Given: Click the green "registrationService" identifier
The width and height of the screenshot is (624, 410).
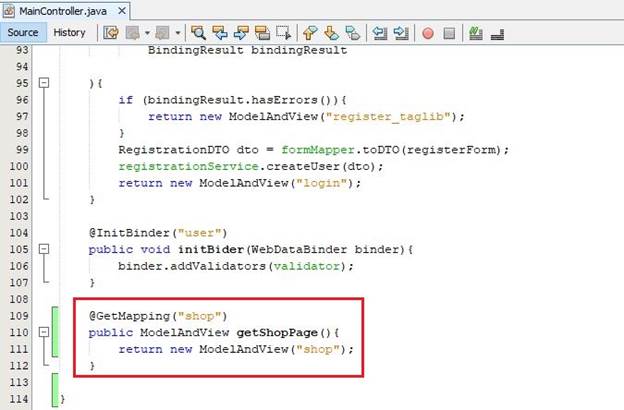Looking at the screenshot, I should pyautogui.click(x=189, y=166).
